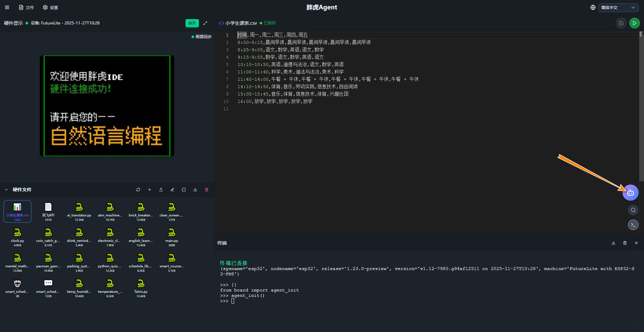Open the 简体中文 language dropdown
This screenshot has width=644, height=332.
point(618,7)
